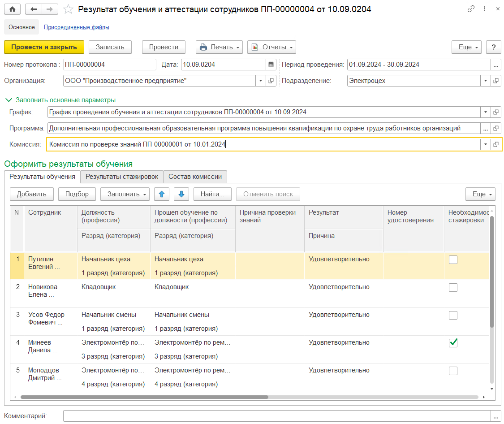Mark document as favorite with star

[68, 9]
